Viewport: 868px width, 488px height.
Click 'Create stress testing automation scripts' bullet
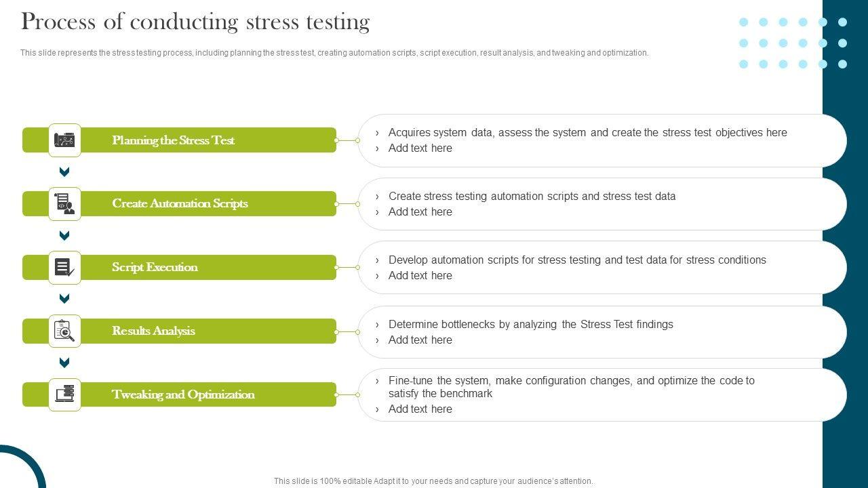(532, 197)
